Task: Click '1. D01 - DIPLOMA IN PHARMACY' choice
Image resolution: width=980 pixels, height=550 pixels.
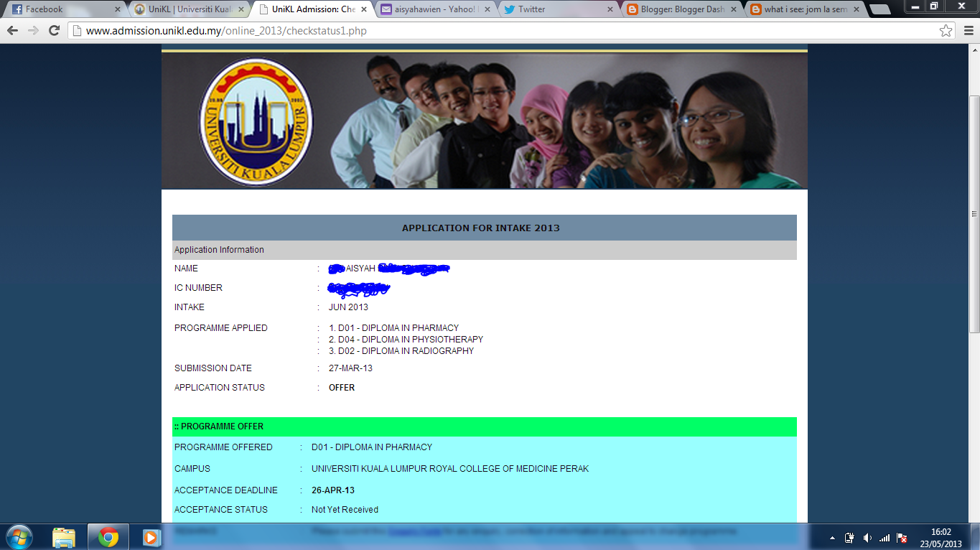Action: click(393, 328)
